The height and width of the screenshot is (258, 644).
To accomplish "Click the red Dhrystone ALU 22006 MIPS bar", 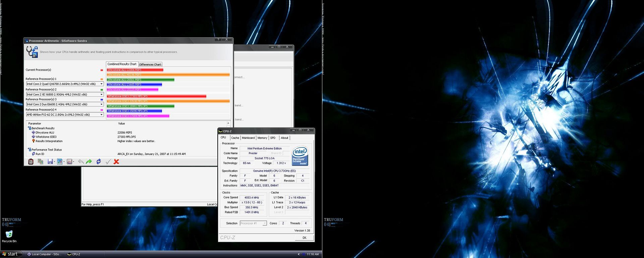I will [x=135, y=70].
